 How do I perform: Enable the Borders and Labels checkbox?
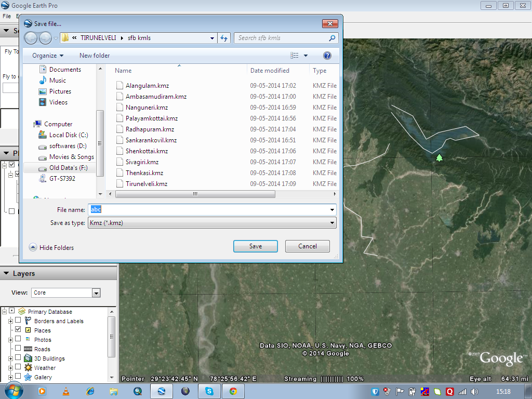(17, 321)
